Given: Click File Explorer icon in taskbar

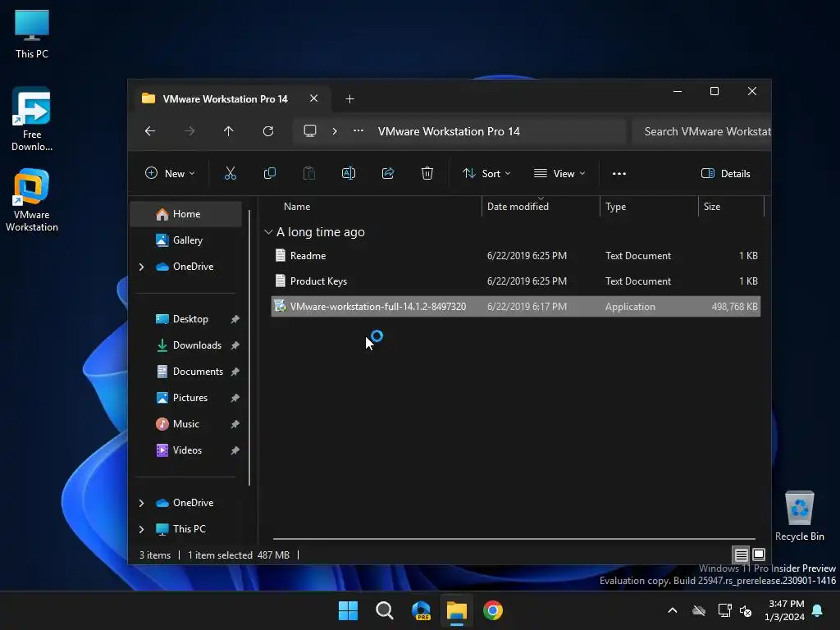Looking at the screenshot, I should coord(457,610).
